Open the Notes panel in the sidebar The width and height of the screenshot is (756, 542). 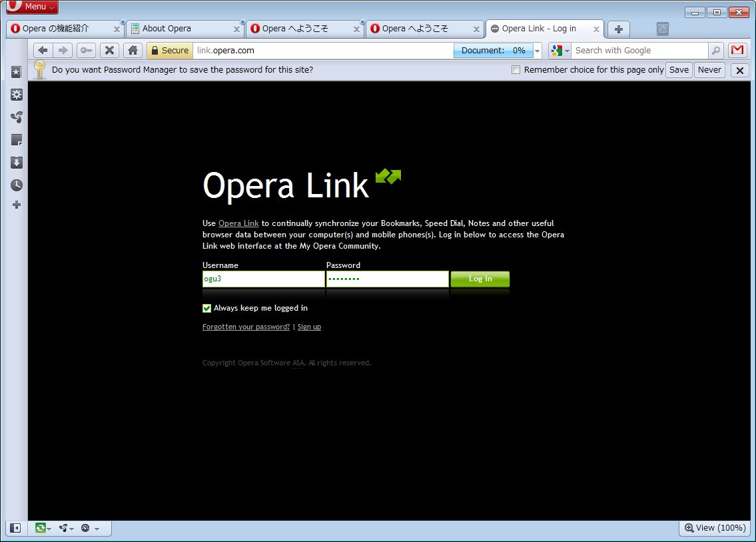point(16,139)
